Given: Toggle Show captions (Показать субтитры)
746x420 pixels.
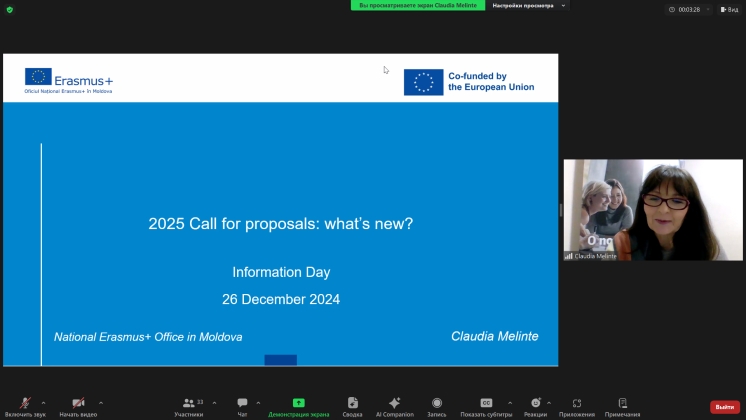Looking at the screenshot, I should pos(486,404).
